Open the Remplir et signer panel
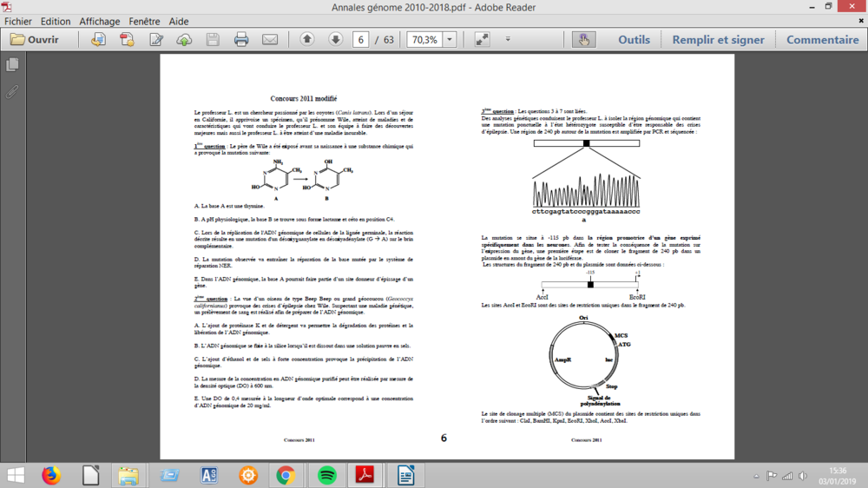The height and width of the screenshot is (488, 868). click(718, 40)
